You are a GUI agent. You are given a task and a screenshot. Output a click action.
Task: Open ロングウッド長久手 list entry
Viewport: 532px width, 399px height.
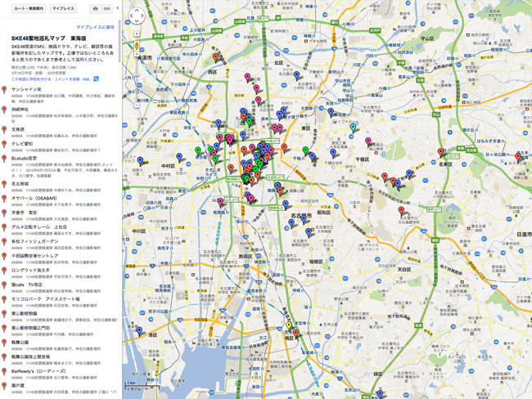(30, 271)
